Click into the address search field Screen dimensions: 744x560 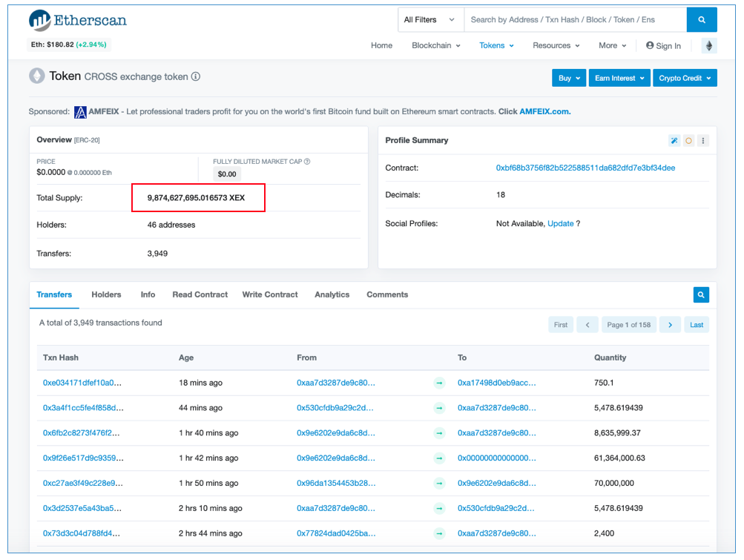coord(574,20)
